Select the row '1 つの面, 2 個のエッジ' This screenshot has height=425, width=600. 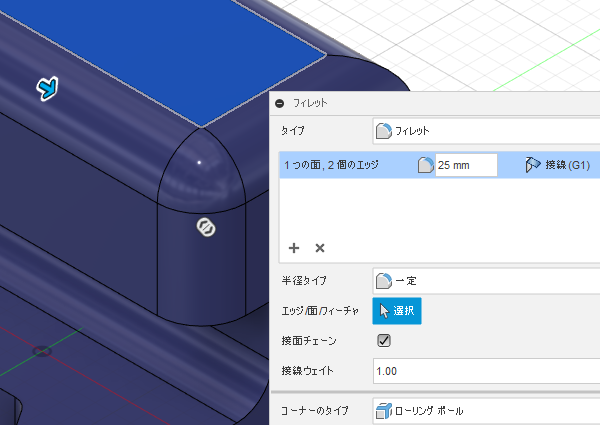(440, 165)
